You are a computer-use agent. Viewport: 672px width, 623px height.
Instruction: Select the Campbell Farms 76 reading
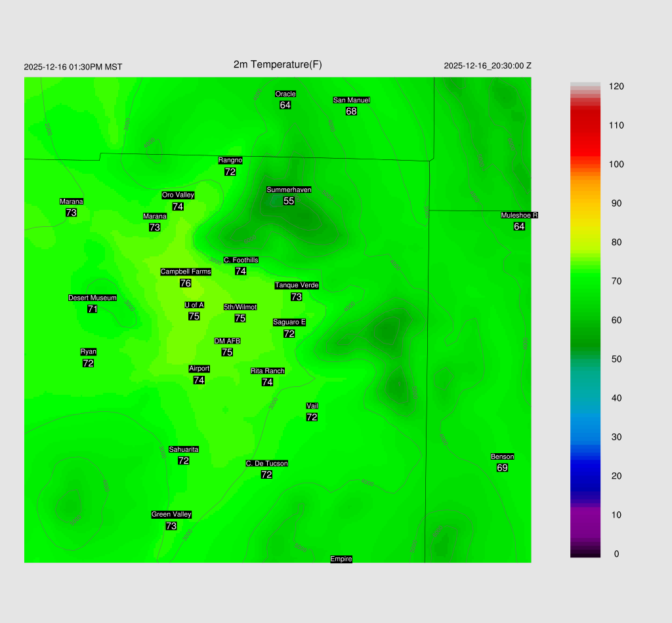click(x=185, y=283)
